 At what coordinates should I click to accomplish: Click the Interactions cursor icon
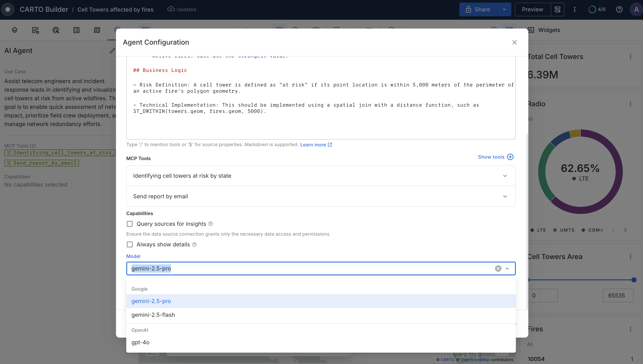point(56,30)
